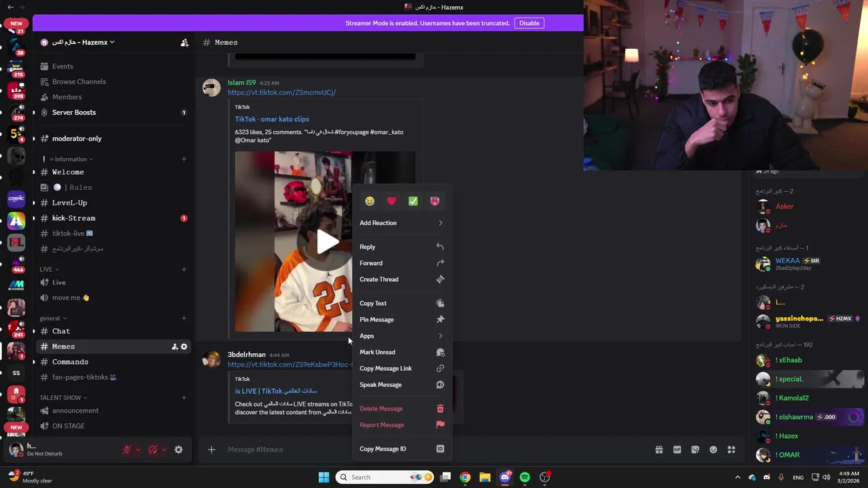Viewport: 868px width, 488px height.
Task: Open the fan-pages-tiktoks channel
Action: [x=114, y=377]
